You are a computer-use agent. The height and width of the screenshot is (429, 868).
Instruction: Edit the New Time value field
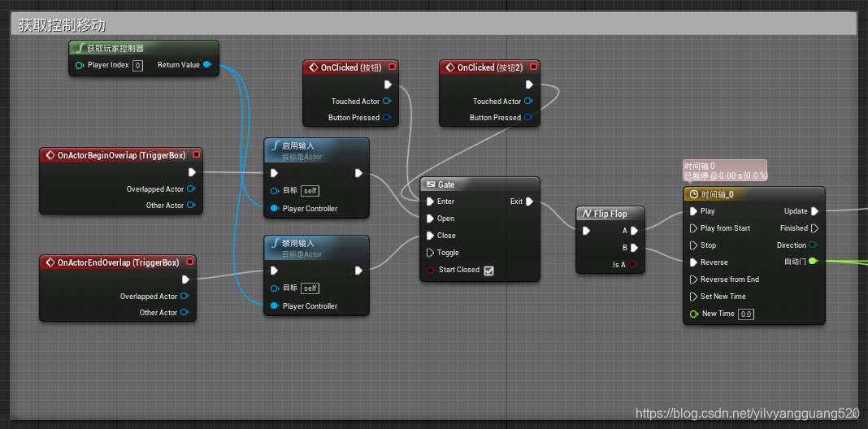tap(746, 314)
